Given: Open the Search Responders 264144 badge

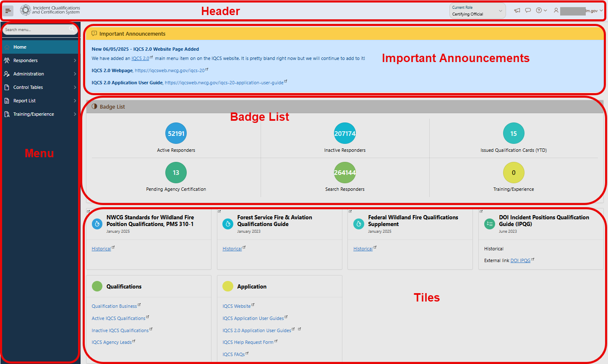Looking at the screenshot, I should point(345,172).
